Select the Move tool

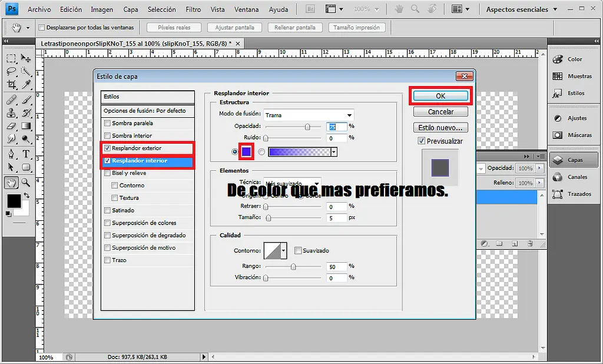[x=26, y=58]
